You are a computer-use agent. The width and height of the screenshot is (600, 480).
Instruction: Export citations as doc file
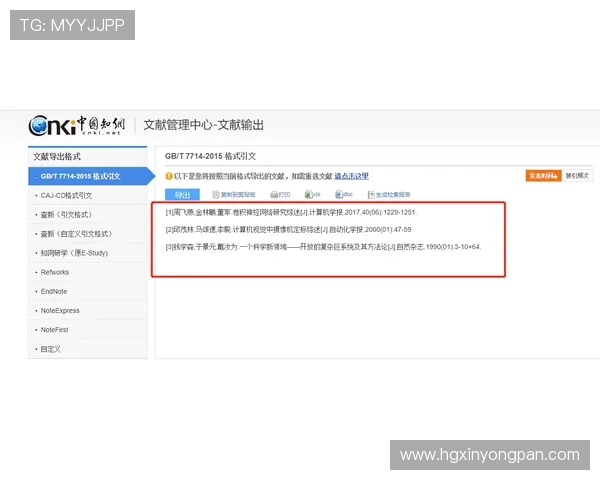click(x=344, y=194)
